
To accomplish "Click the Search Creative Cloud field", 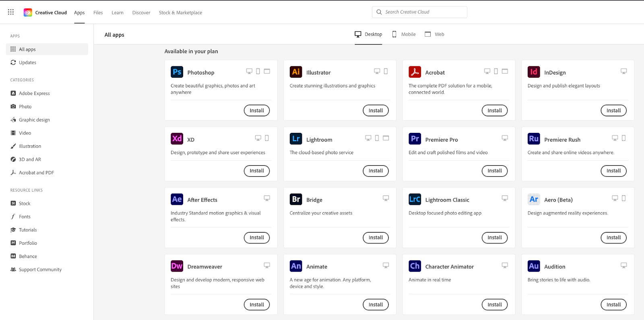I will 419,12.
